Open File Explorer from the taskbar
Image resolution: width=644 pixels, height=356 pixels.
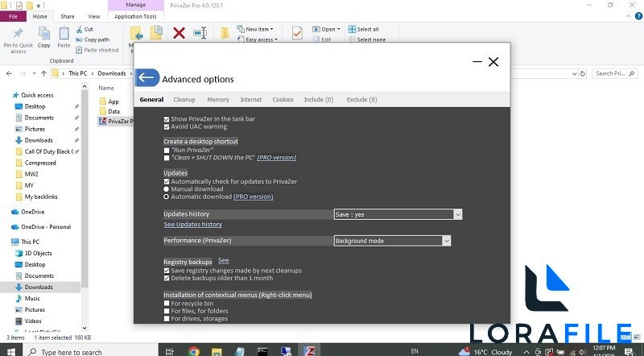pos(217,351)
